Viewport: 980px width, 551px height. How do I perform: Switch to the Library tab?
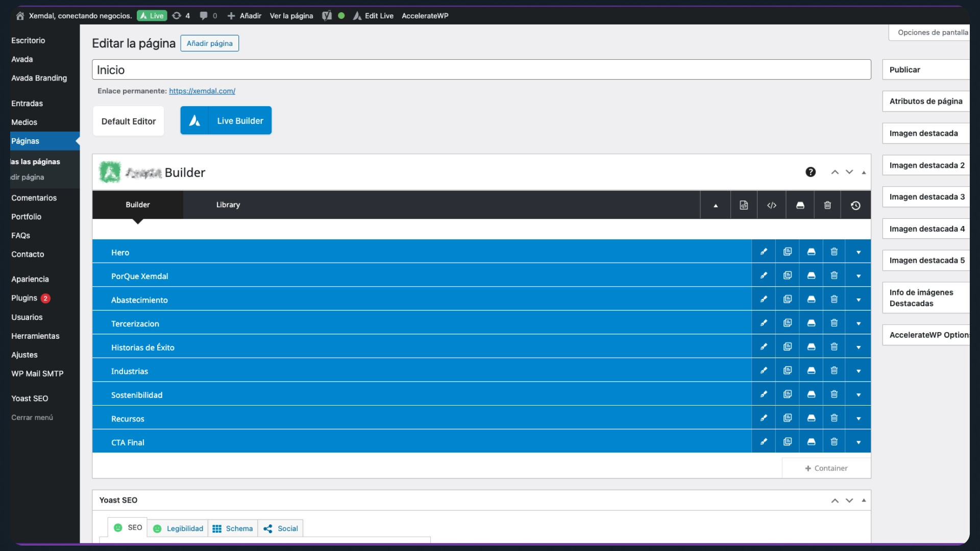pyautogui.click(x=228, y=205)
